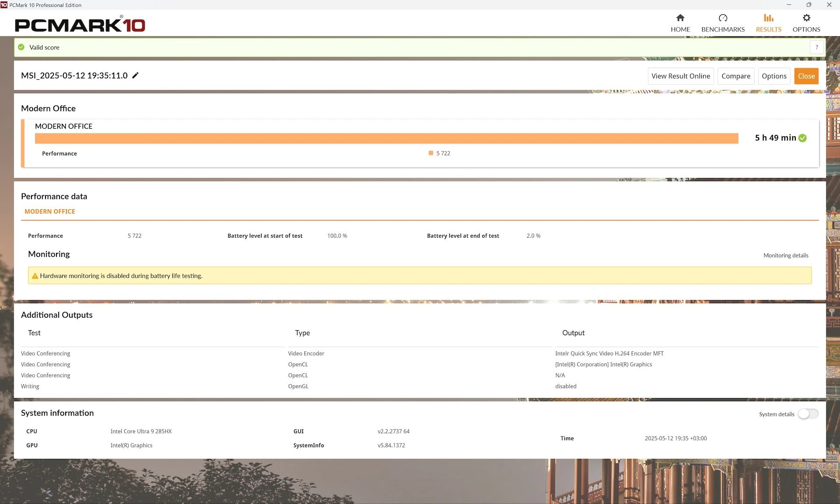Close the PCMark 10 window

tap(829, 5)
